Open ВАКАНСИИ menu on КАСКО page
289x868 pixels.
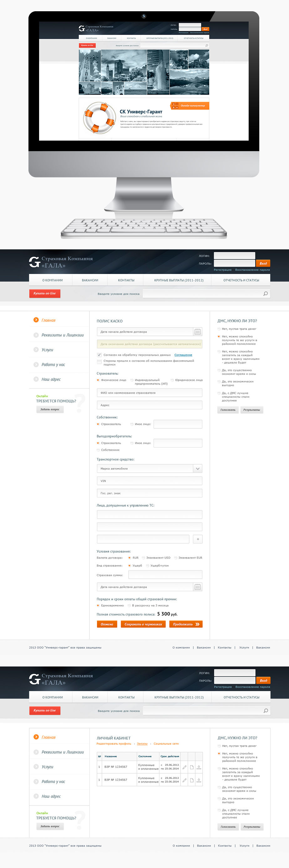point(90,280)
